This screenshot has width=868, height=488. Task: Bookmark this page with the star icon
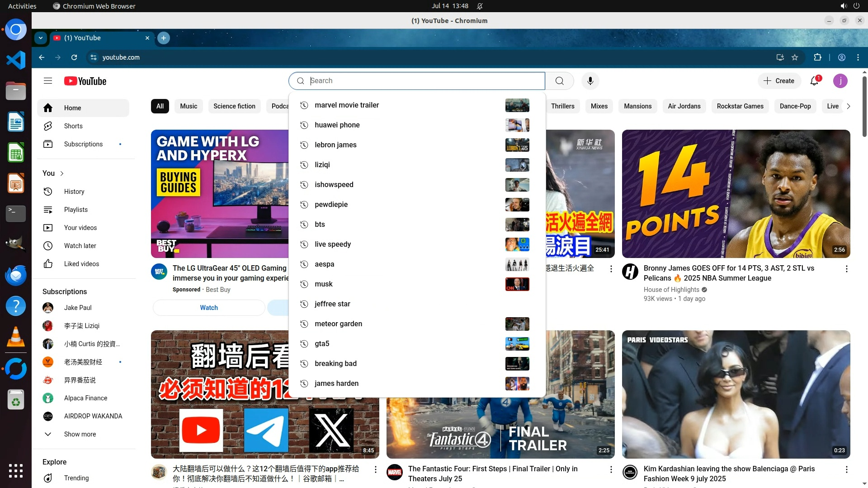[x=795, y=57]
